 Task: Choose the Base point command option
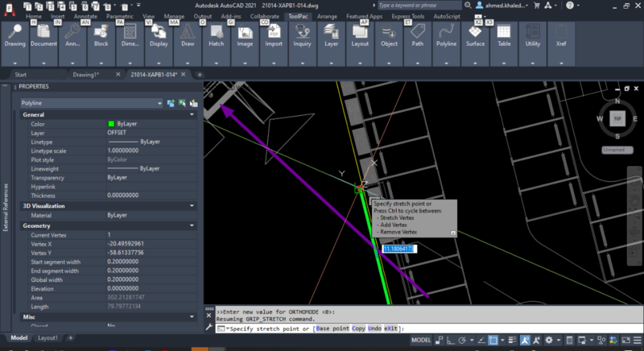pyautogui.click(x=334, y=328)
